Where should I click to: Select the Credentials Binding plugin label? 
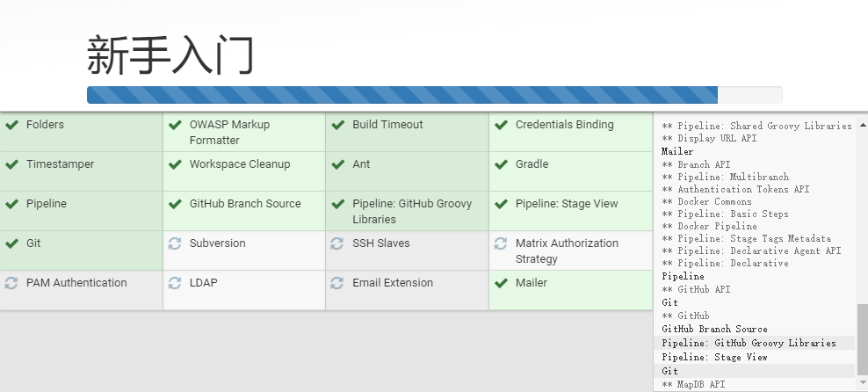click(x=565, y=125)
